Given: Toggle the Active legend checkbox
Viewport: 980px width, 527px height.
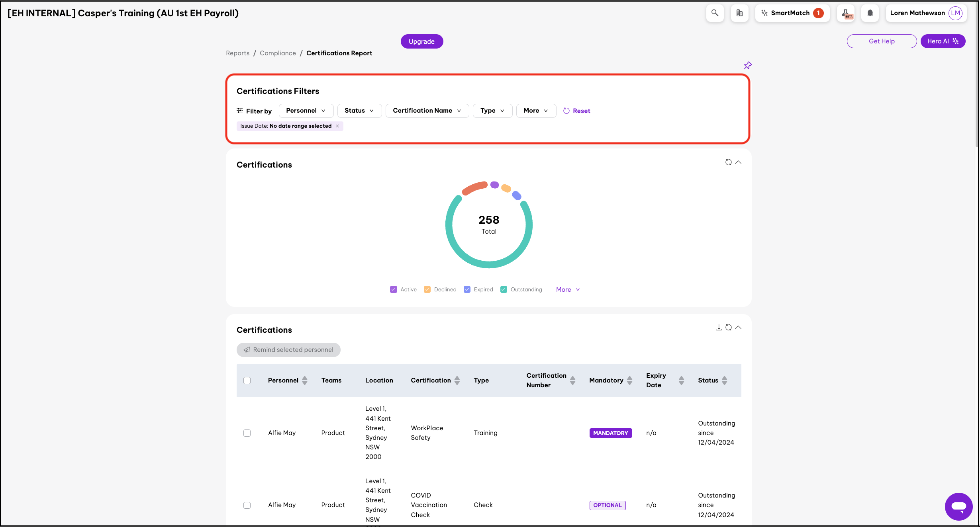Looking at the screenshot, I should click(x=394, y=290).
